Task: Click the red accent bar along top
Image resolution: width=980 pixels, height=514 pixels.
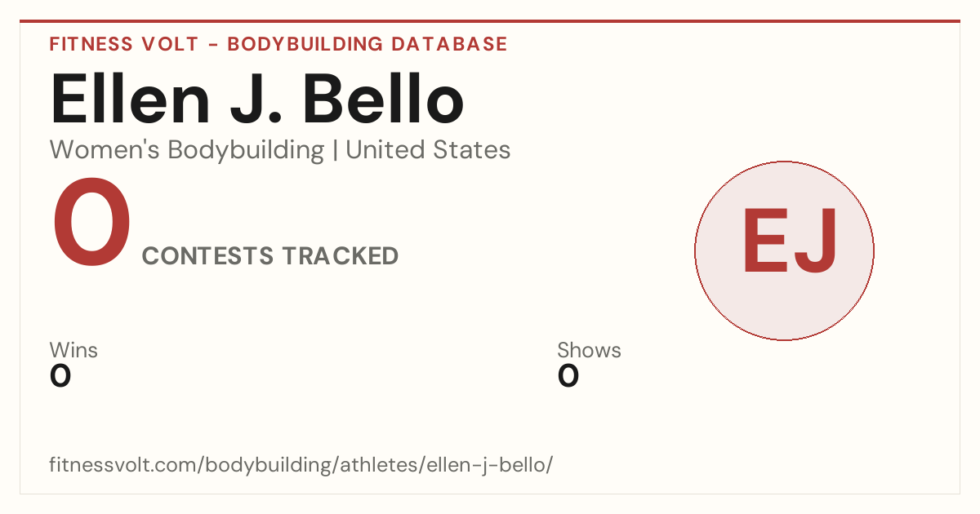Action: [x=490, y=21]
